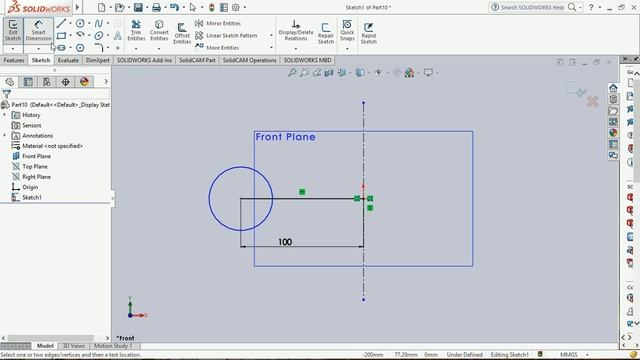Click the Section View icon
The height and width of the screenshot is (360, 640).
pyautogui.click(x=329, y=73)
